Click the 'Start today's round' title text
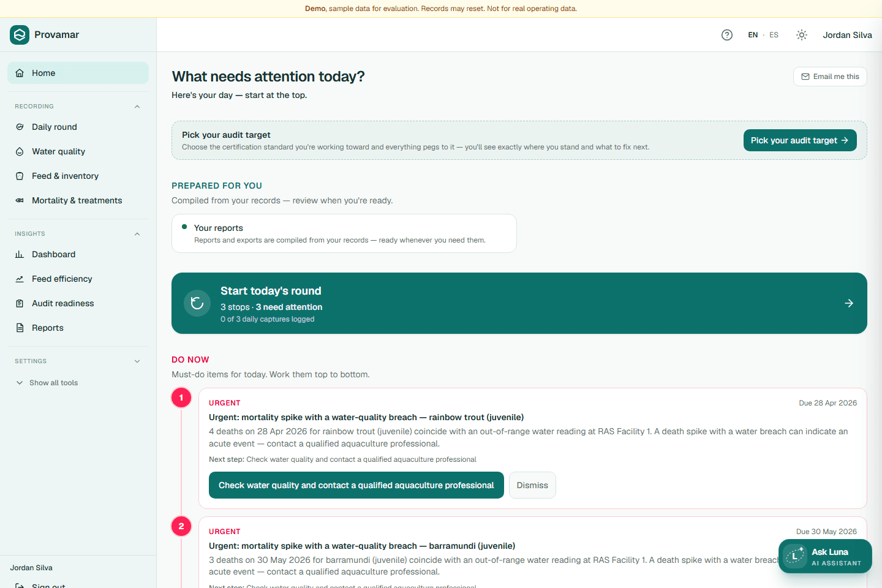882x588 pixels. pos(271,291)
